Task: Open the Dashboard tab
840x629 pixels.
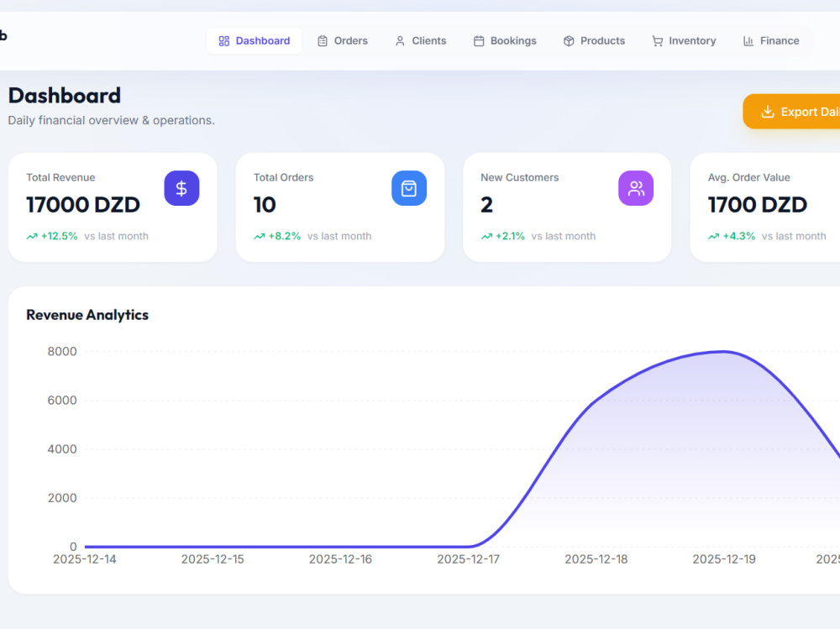Action: pyautogui.click(x=254, y=40)
